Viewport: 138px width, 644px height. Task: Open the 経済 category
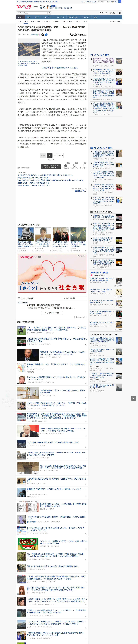[39, 21]
